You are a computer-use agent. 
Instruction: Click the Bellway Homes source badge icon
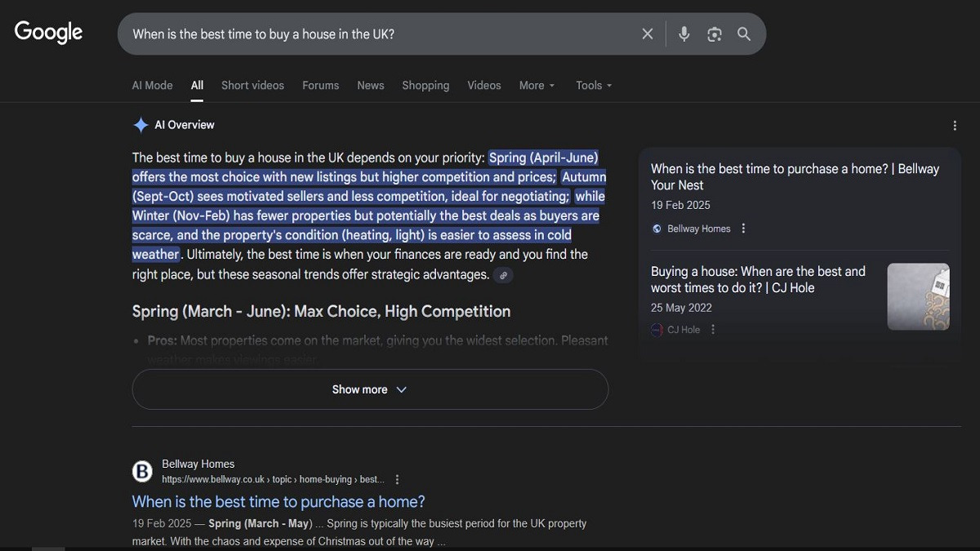tap(657, 229)
